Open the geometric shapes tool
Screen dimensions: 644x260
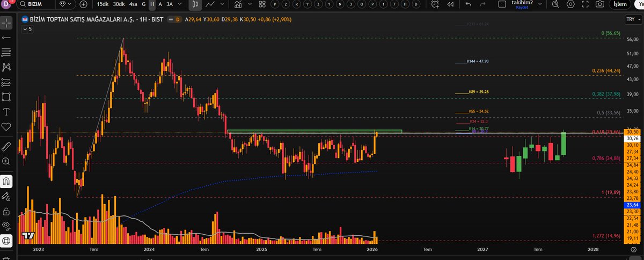coord(7,97)
